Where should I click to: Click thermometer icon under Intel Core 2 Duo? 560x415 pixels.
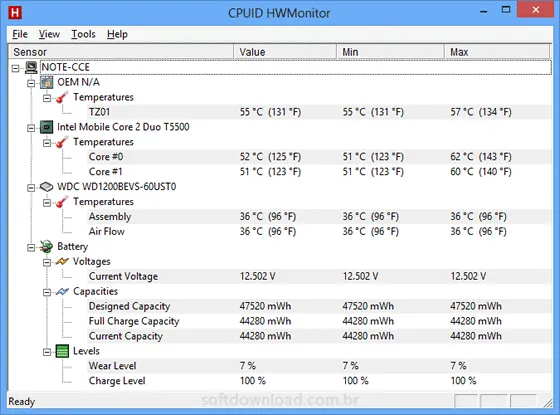62,142
